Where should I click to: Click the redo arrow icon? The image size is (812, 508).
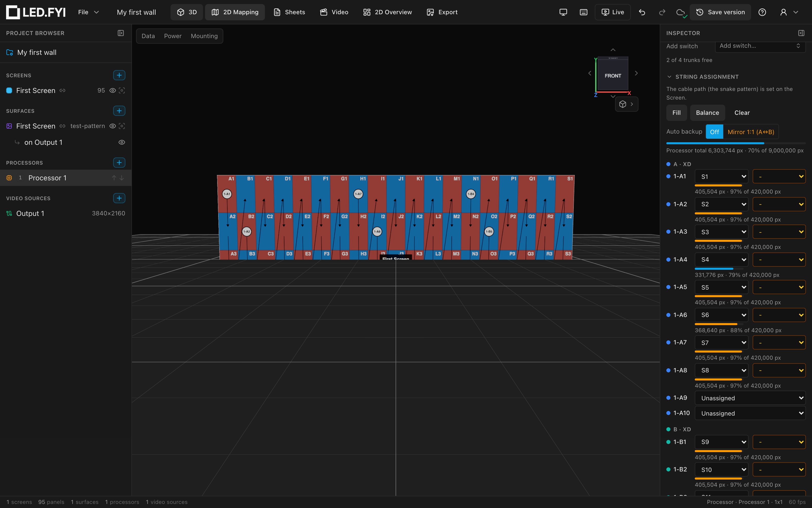tap(662, 12)
